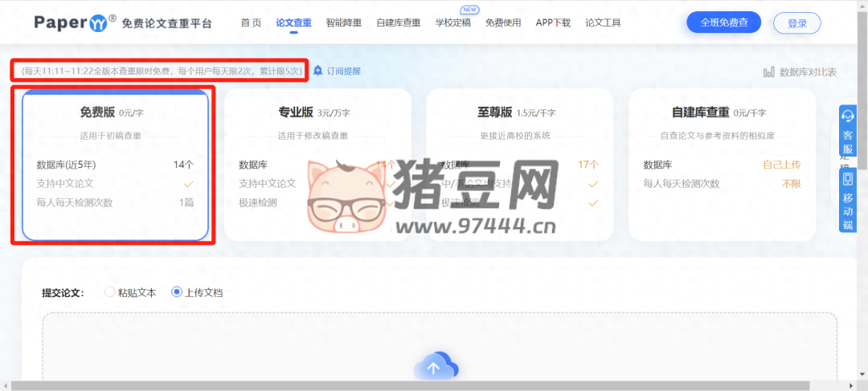Select the 粘贴文本 radio option
Viewport: 868px width, 391px height.
110,292
